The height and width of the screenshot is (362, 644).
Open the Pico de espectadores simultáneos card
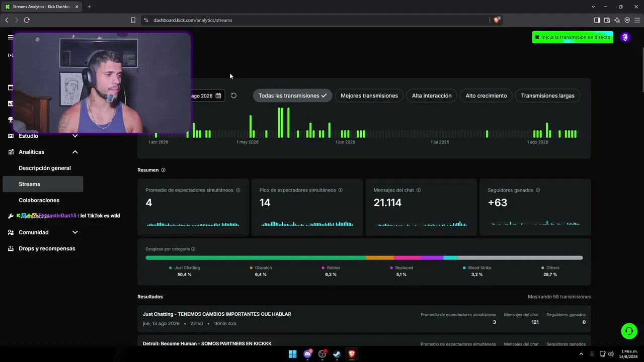pyautogui.click(x=307, y=207)
